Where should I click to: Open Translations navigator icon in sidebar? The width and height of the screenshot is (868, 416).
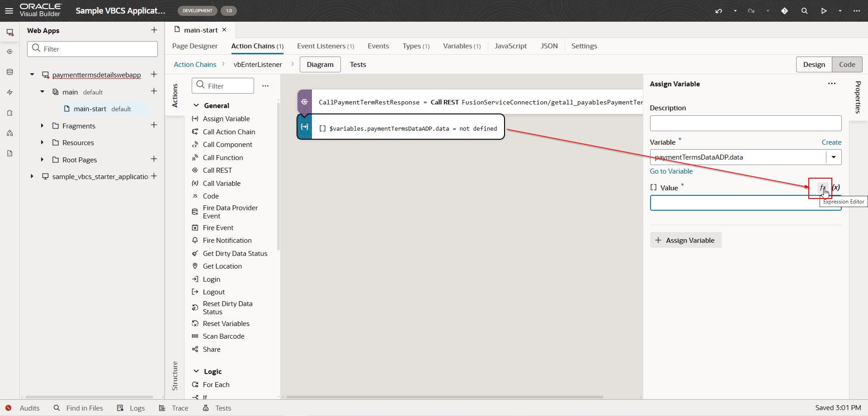(9, 153)
